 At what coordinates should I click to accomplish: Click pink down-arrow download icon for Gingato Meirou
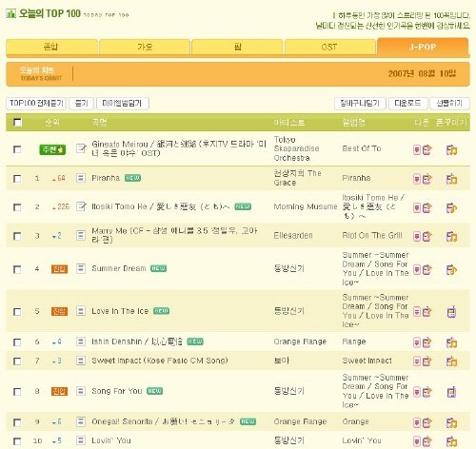click(x=417, y=149)
